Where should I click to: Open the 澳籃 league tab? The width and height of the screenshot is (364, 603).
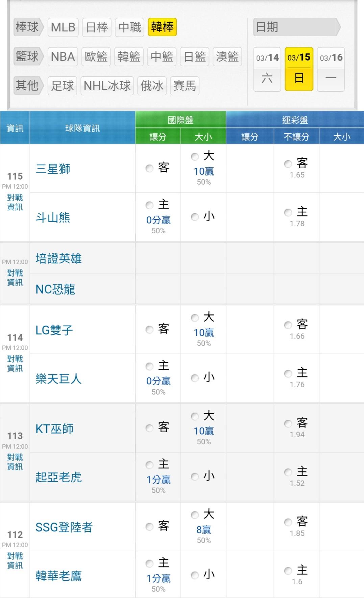coord(227,56)
